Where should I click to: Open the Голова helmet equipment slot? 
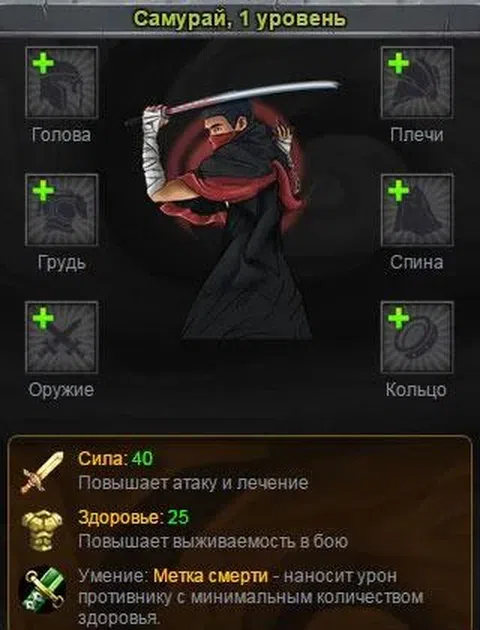point(61,82)
